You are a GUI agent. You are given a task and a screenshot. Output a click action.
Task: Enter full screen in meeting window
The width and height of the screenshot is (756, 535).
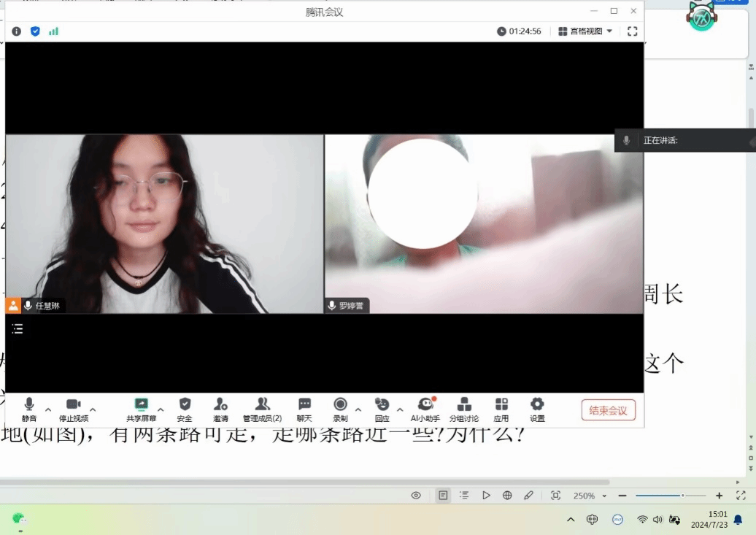[633, 31]
